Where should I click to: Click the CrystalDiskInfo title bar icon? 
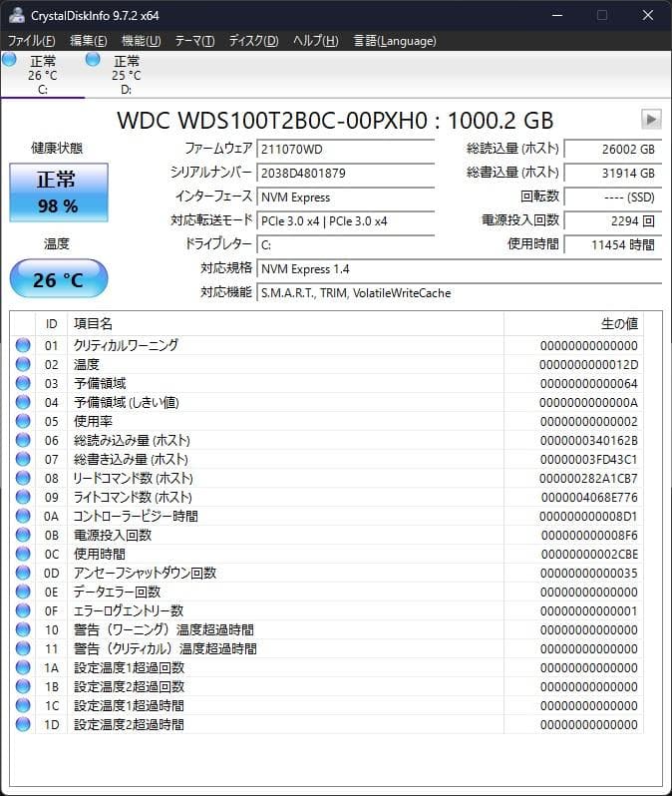(17, 15)
